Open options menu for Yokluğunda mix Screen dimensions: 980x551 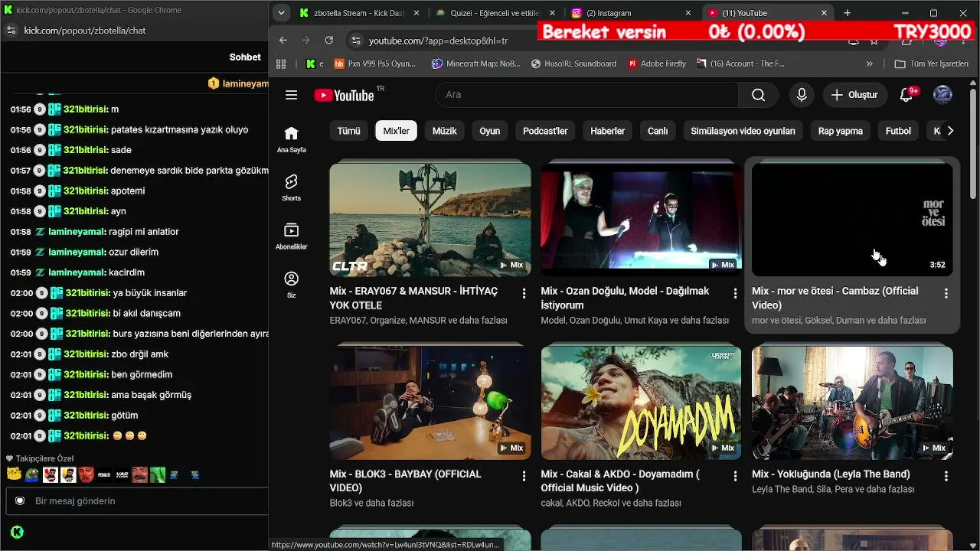(946, 476)
